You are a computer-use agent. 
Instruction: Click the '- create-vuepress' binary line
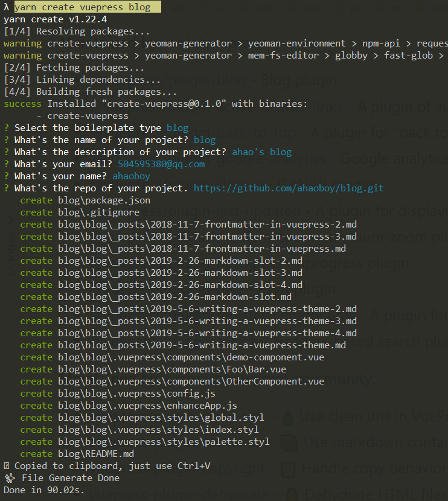point(83,116)
